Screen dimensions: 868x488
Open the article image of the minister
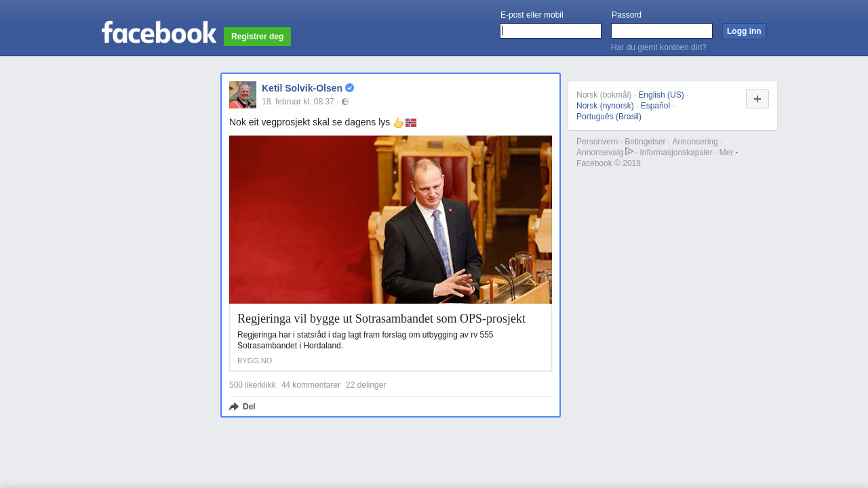391,220
